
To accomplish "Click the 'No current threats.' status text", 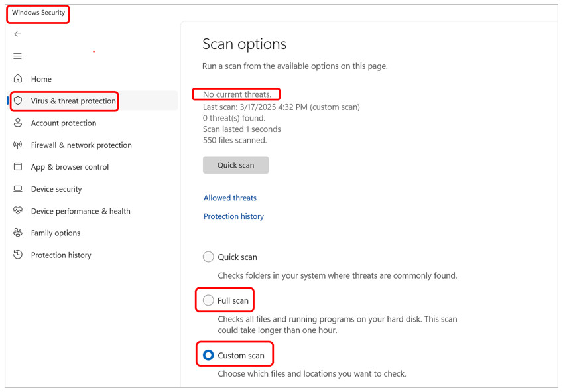I will point(237,94).
